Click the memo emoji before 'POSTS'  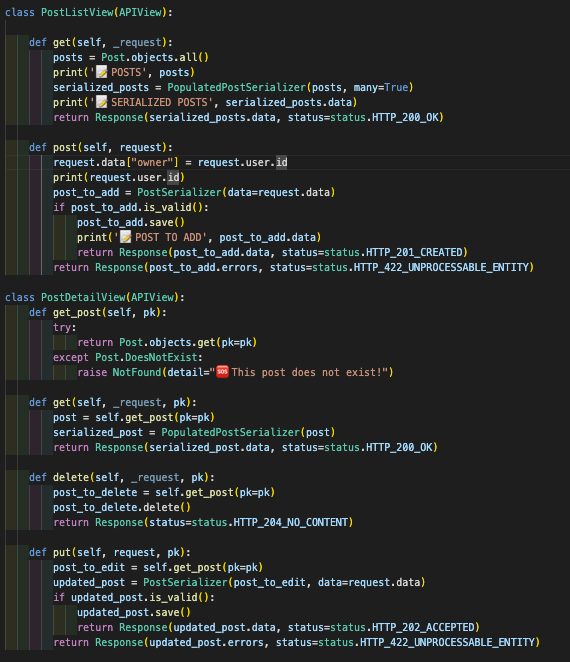101,72
